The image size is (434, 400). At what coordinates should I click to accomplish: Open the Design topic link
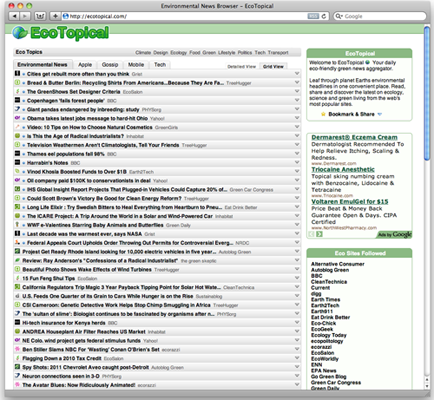pyautogui.click(x=161, y=52)
